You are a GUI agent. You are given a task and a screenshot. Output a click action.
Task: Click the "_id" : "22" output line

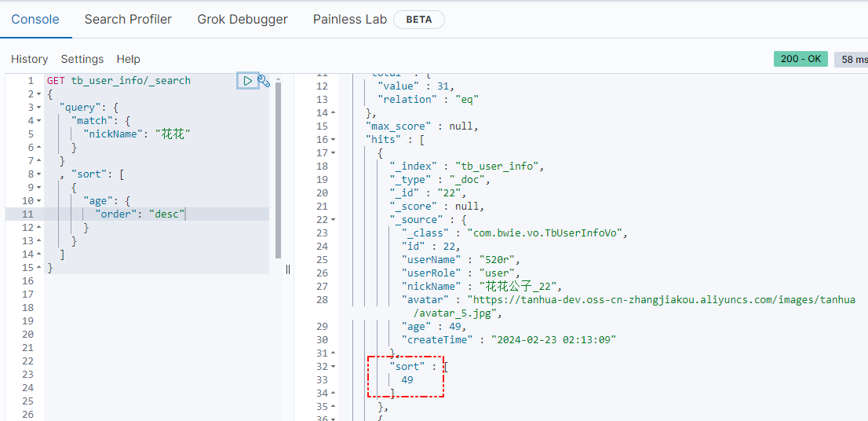[428, 192]
